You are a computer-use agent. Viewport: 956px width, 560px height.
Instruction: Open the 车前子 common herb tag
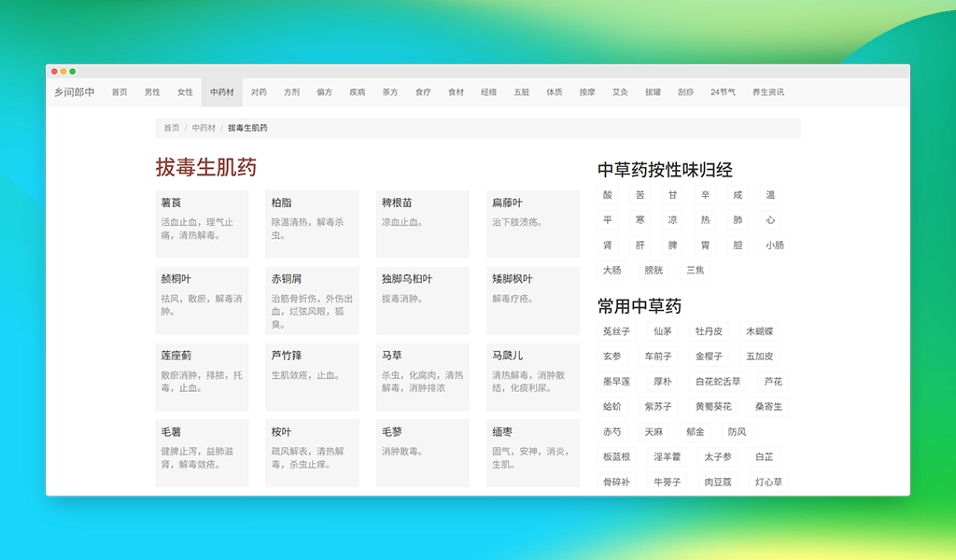658,357
